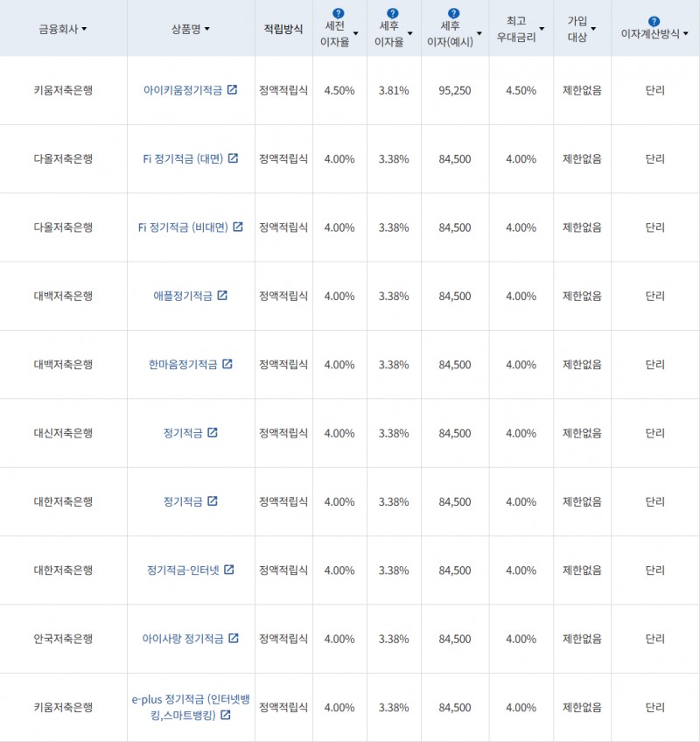Select the 정기적금 link in 대신저축은행 row

184,434
